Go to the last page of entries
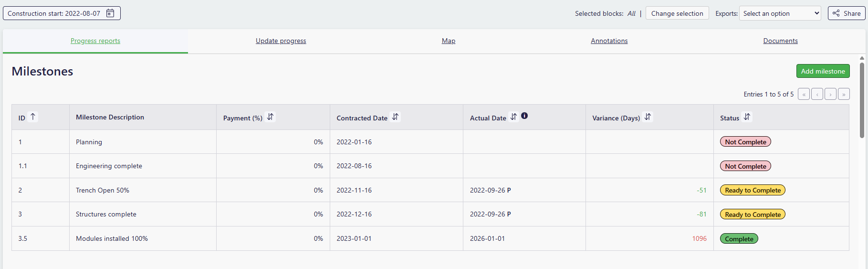Image resolution: width=868 pixels, height=269 pixels. pos(844,94)
